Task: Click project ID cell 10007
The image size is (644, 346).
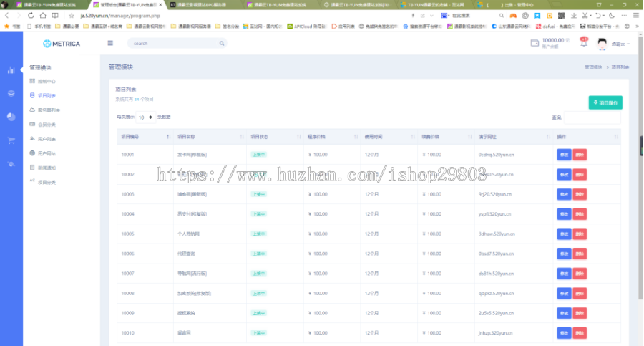Action: click(x=128, y=274)
